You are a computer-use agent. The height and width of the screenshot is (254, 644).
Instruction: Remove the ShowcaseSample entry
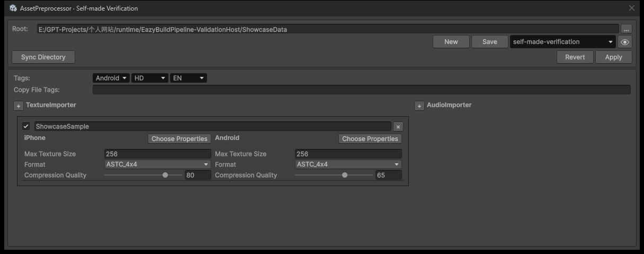click(x=398, y=127)
